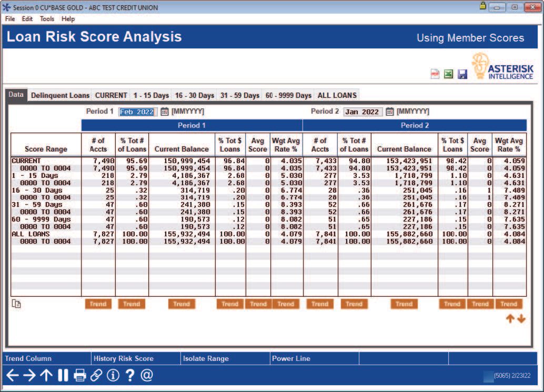Click the copy table icon below Score Range
544x392 pixels.
[16, 304]
